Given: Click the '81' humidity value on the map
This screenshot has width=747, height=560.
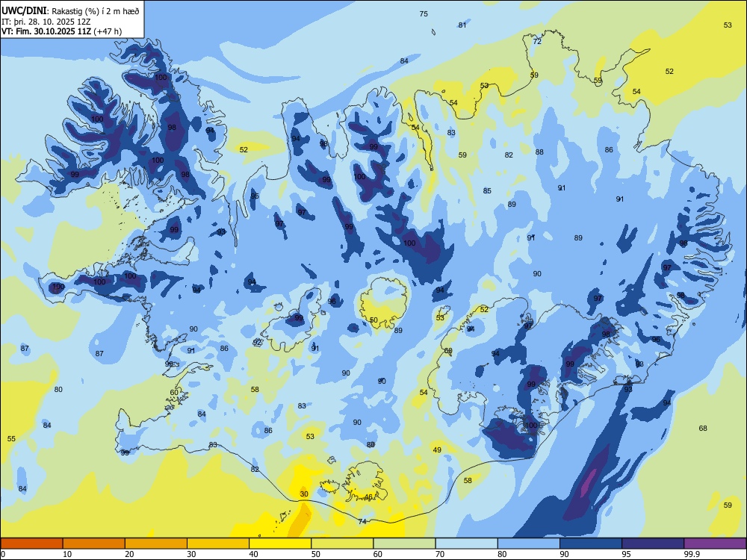Looking at the screenshot, I should pos(462,25).
